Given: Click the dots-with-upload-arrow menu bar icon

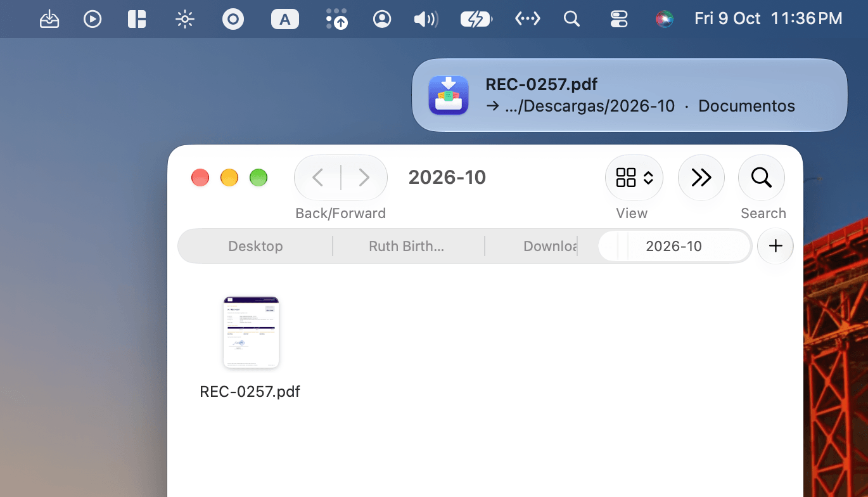Looking at the screenshot, I should click(x=336, y=19).
